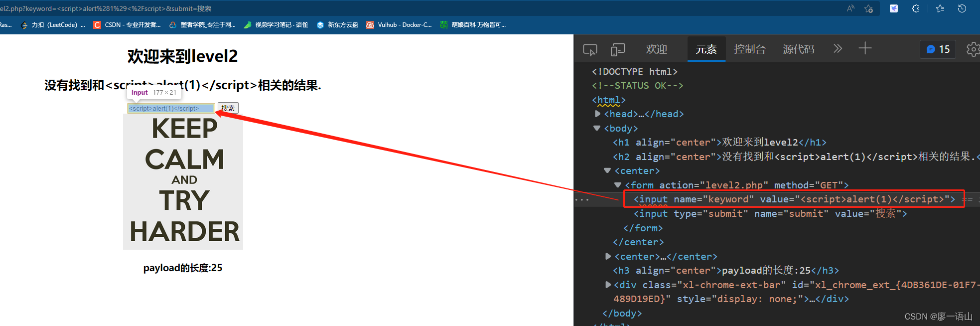Select the keyword input DOM line

tap(794, 199)
